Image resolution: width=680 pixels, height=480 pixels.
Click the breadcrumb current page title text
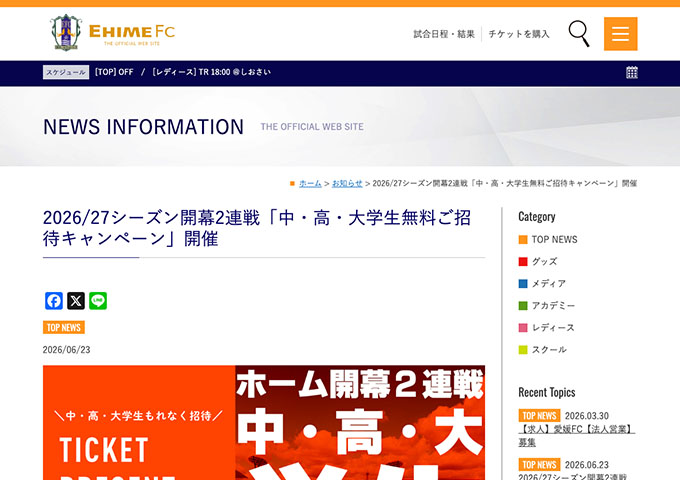[x=505, y=183]
